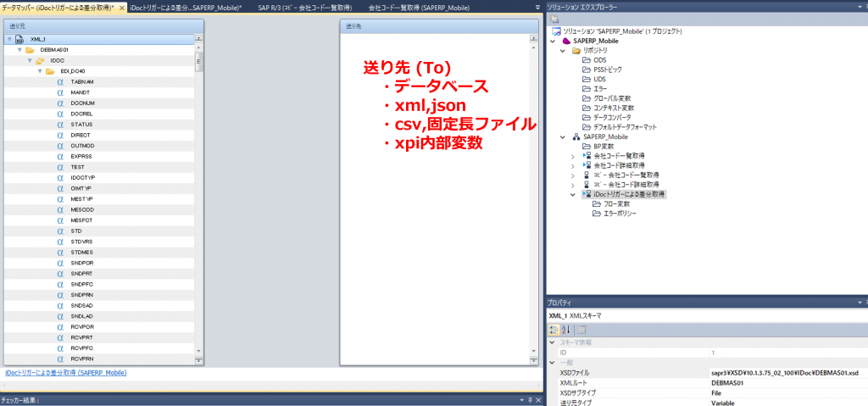Click the Solution Explorer home toolbar icon
This screenshot has width=868, height=406.
coord(554,19)
